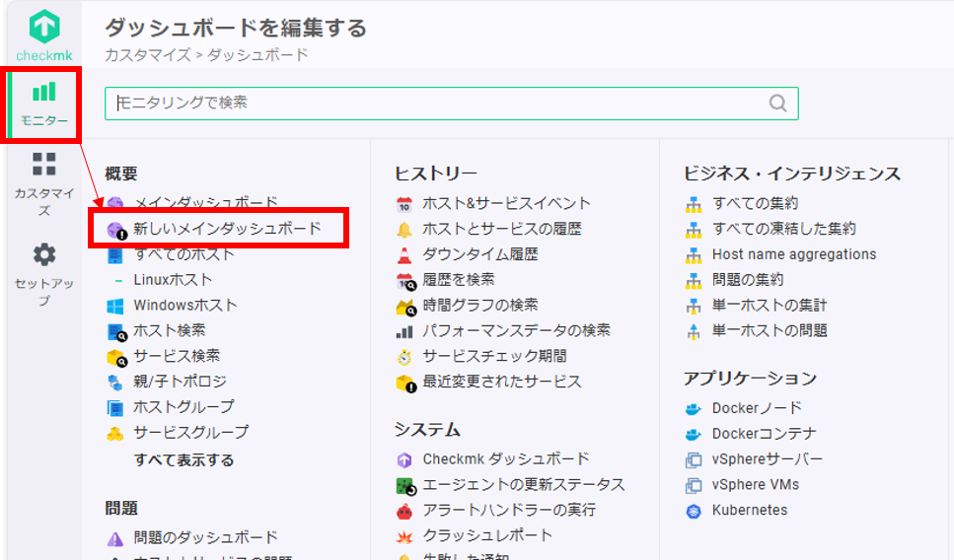954x560 pixels.
Task: Click the 単一ホストの問題 icon
Action: [x=694, y=331]
